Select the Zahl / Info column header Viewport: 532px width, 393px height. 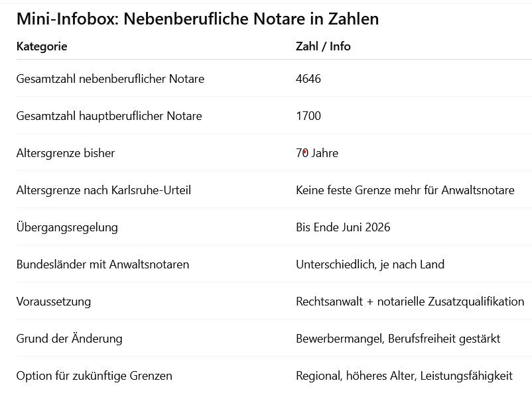[x=323, y=46]
